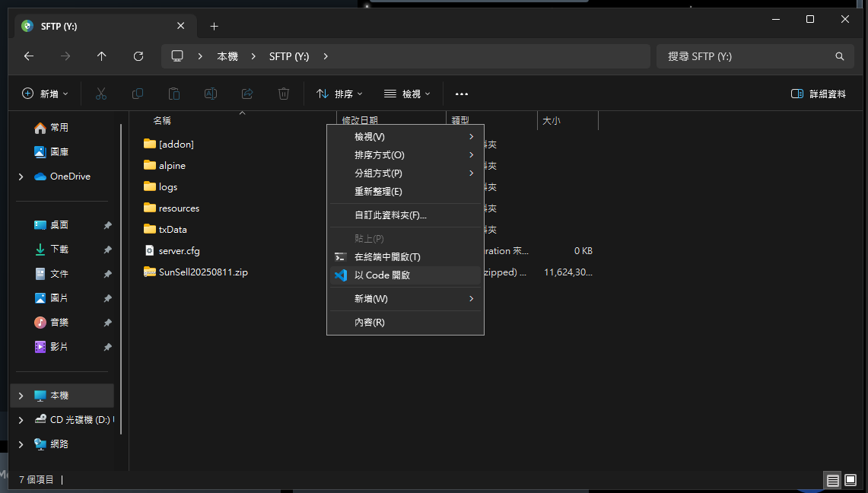Switch to details list view in status bar
Screen dimensions: 868x493
(833, 480)
